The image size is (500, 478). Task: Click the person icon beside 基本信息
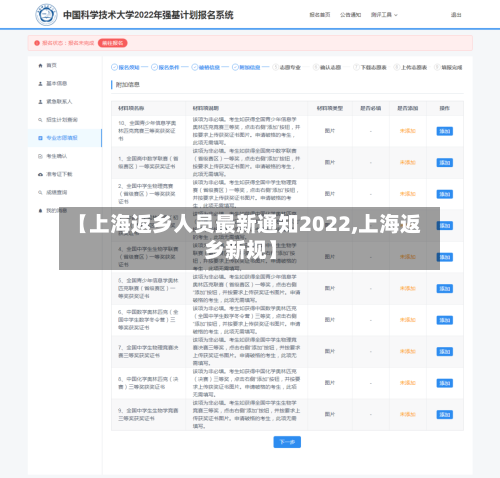[40, 84]
